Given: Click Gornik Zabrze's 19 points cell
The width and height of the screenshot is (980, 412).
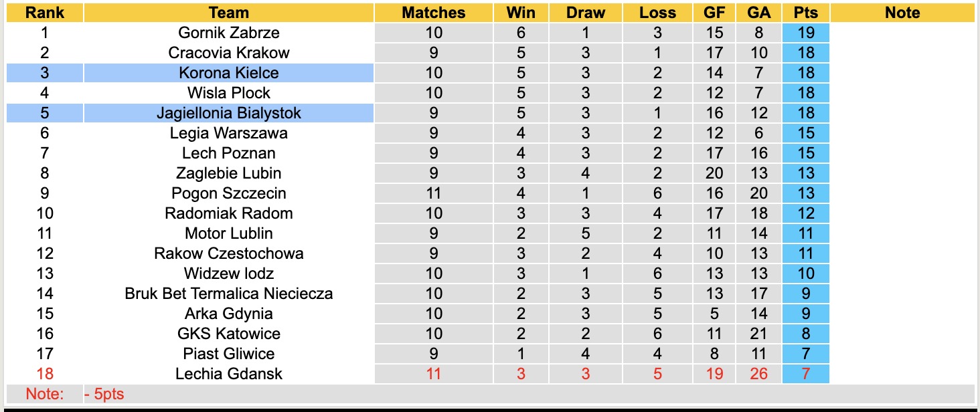Looking at the screenshot, I should [805, 33].
